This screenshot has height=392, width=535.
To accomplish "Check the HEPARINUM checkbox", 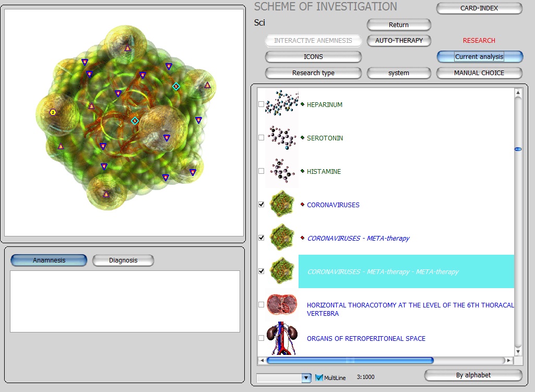I will click(261, 104).
